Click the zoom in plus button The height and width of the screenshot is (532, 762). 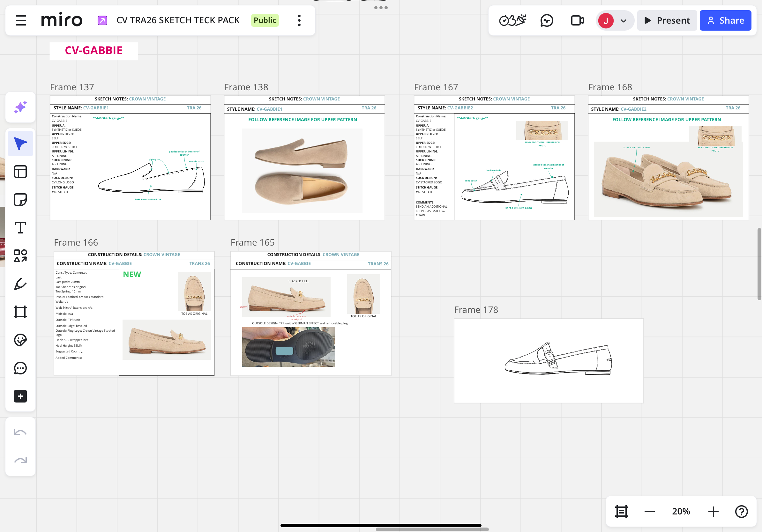(x=713, y=512)
